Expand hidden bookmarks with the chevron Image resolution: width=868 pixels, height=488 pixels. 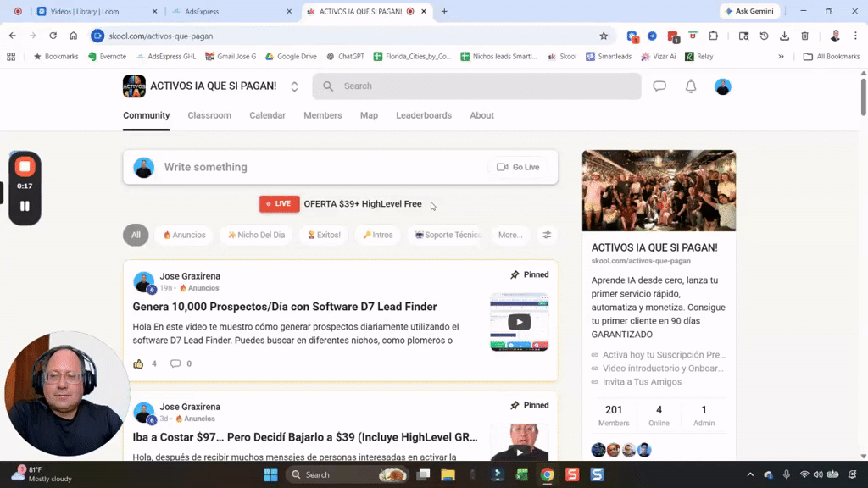click(782, 56)
